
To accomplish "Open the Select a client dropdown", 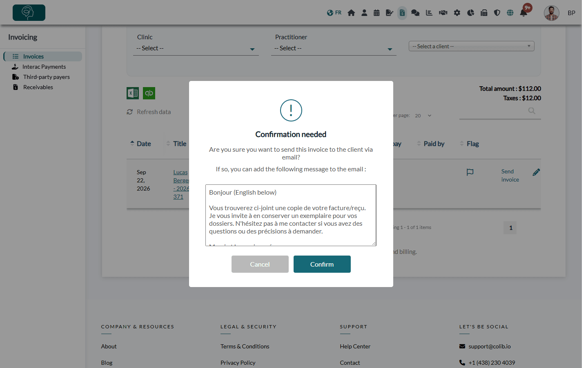I will (x=472, y=46).
